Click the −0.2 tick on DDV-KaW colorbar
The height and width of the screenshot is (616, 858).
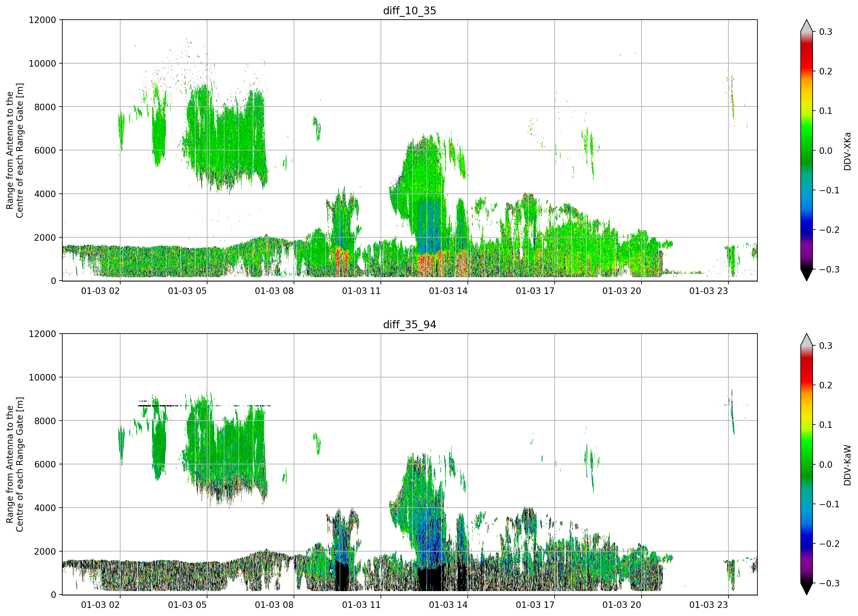pyautogui.click(x=829, y=544)
